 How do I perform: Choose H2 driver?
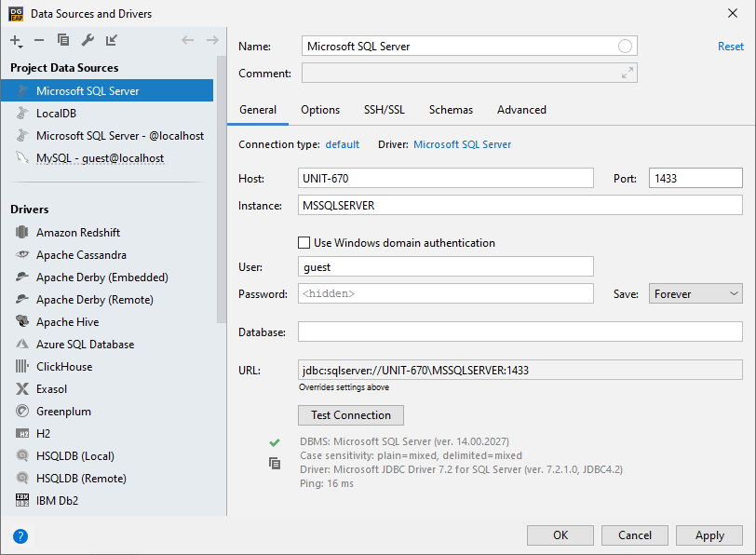click(x=107, y=434)
